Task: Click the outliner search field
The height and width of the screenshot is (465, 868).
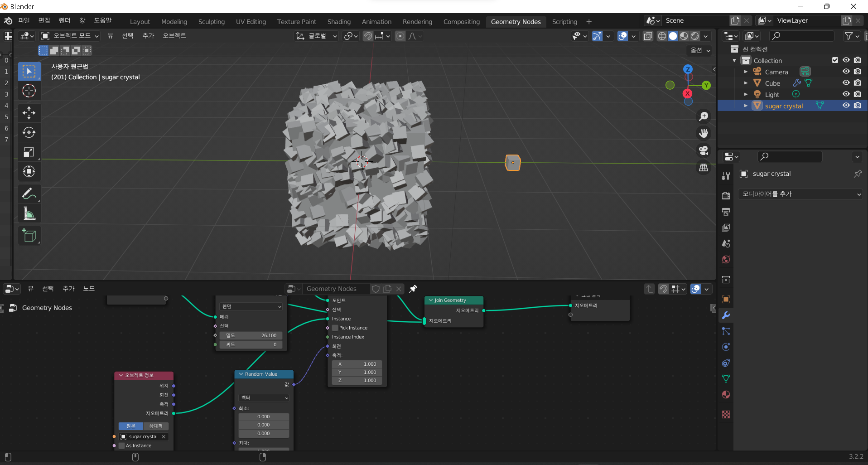Action: click(801, 36)
